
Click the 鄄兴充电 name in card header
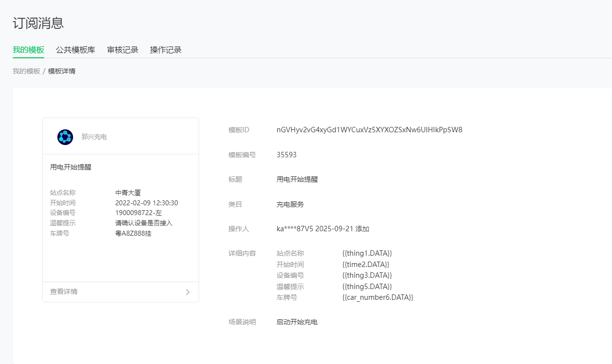click(94, 137)
